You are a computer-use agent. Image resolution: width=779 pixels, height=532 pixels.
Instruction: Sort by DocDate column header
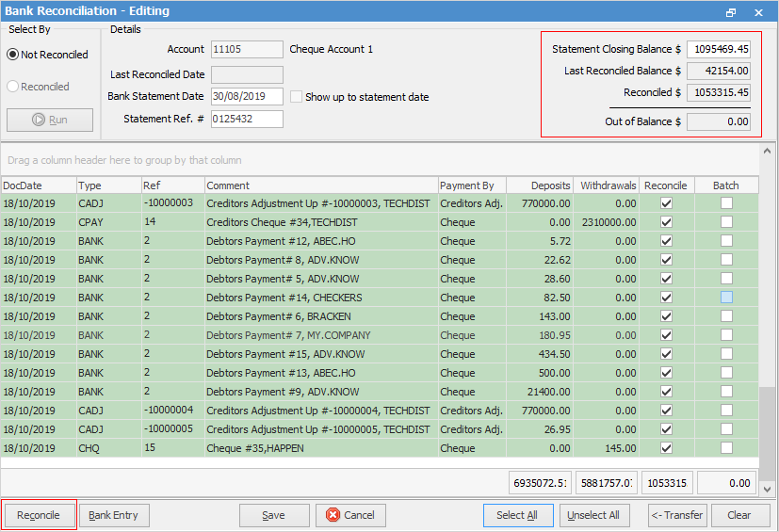pos(38,185)
